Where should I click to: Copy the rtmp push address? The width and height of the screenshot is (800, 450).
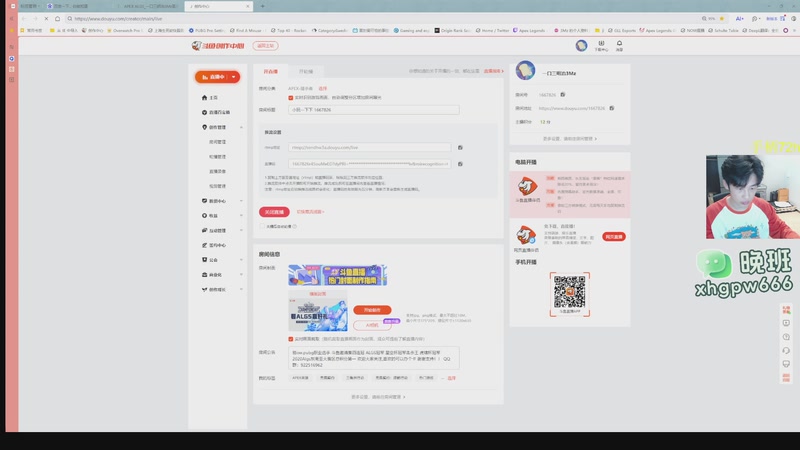coord(460,147)
